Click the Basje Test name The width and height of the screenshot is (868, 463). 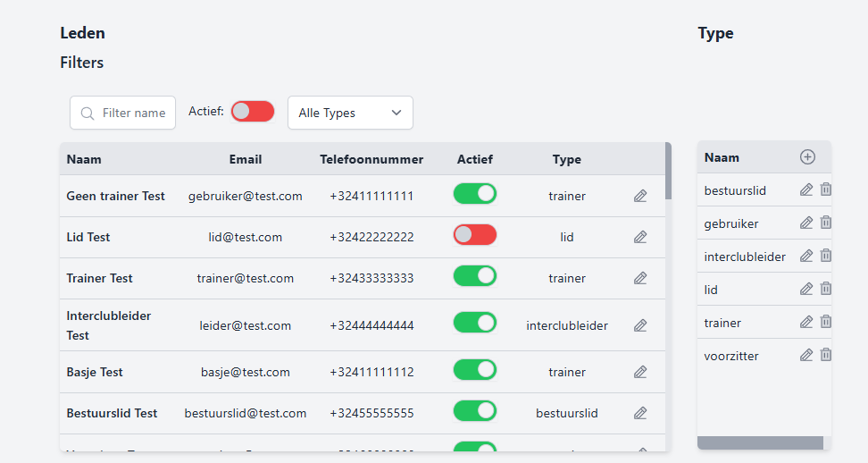pyautogui.click(x=95, y=372)
